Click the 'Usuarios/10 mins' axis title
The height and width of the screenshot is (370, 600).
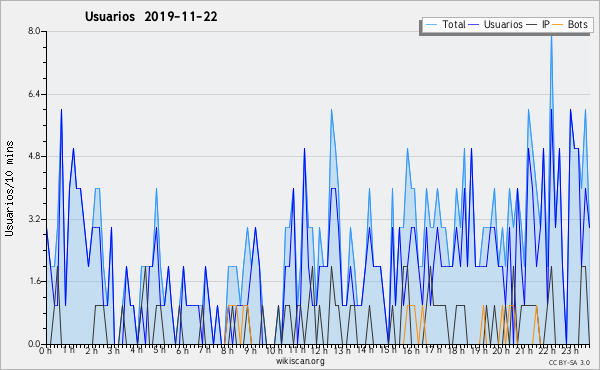click(x=9, y=188)
